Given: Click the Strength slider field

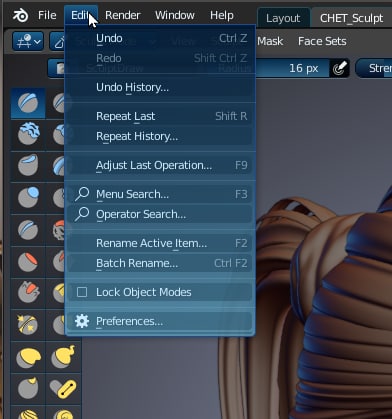Looking at the screenshot, I should pyautogui.click(x=374, y=68).
